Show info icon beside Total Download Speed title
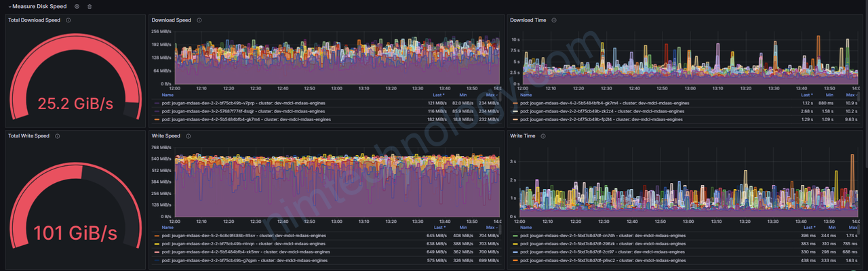Viewport: 868px width, 271px height. point(69,20)
